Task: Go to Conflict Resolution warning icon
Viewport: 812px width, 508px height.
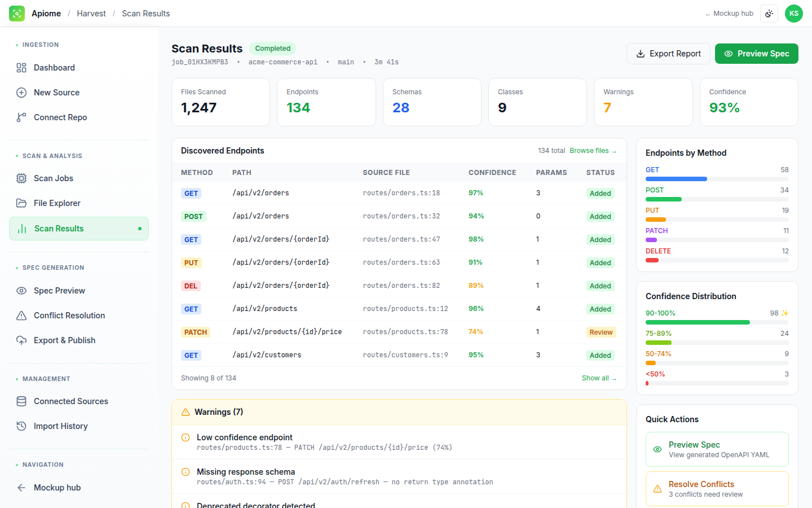Action: [21, 316]
